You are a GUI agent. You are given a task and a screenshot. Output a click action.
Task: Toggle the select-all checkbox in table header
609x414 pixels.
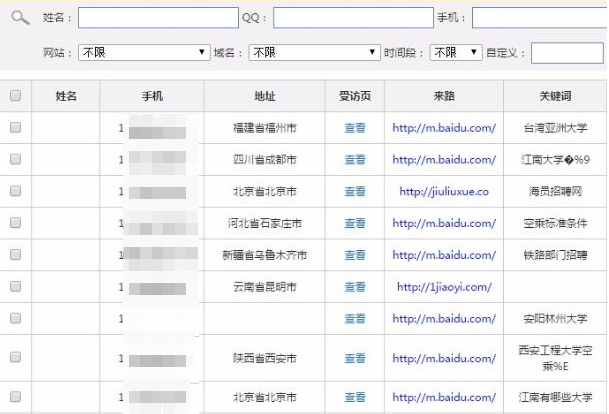coord(15,96)
